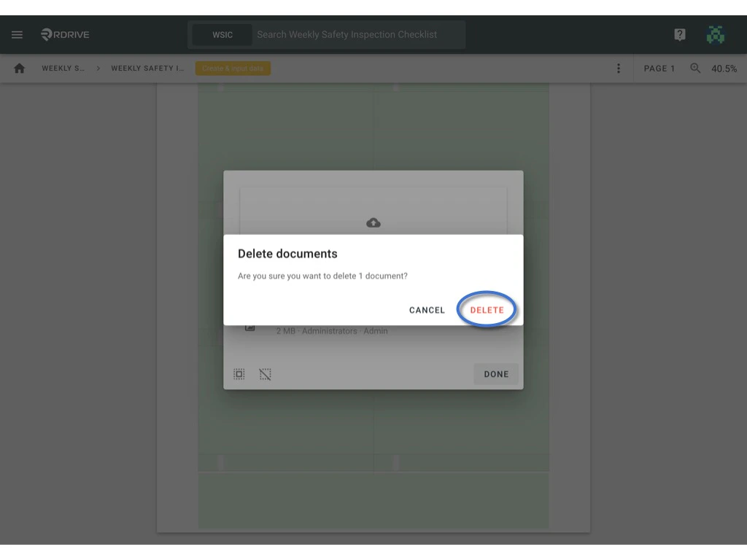747x560 pixels.
Task: Go home using the house icon
Action: coord(19,68)
